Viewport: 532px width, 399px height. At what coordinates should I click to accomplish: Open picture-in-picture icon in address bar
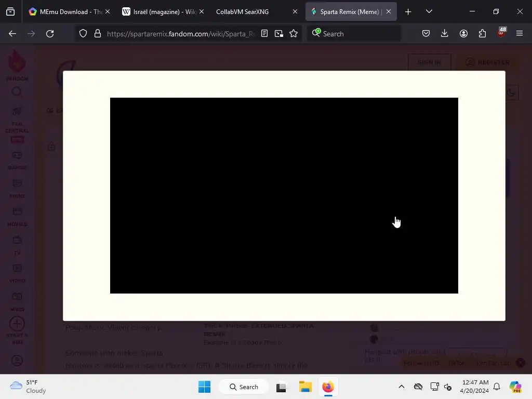click(279, 34)
